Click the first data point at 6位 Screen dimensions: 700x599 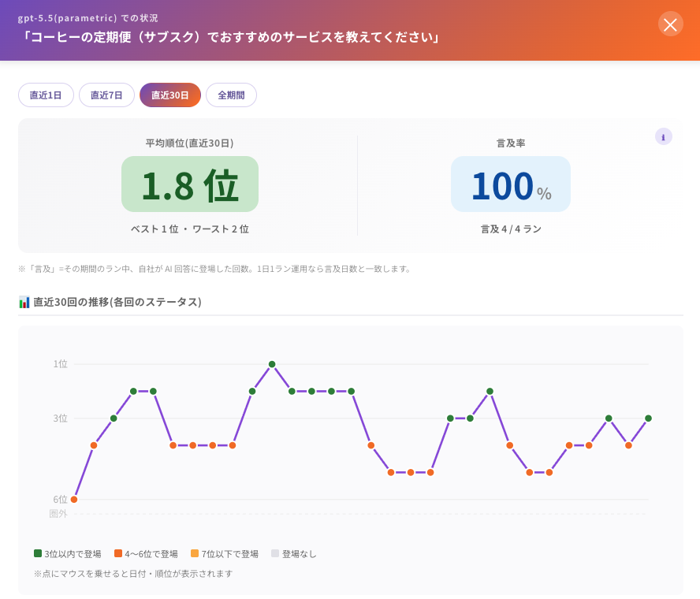click(x=74, y=499)
